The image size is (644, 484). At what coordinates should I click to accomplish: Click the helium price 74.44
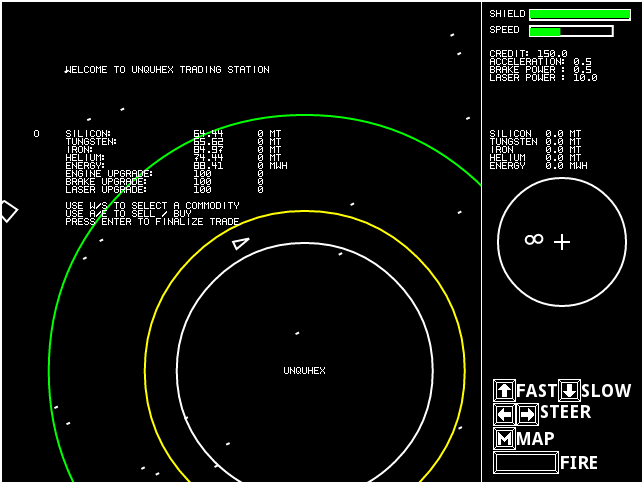point(208,157)
